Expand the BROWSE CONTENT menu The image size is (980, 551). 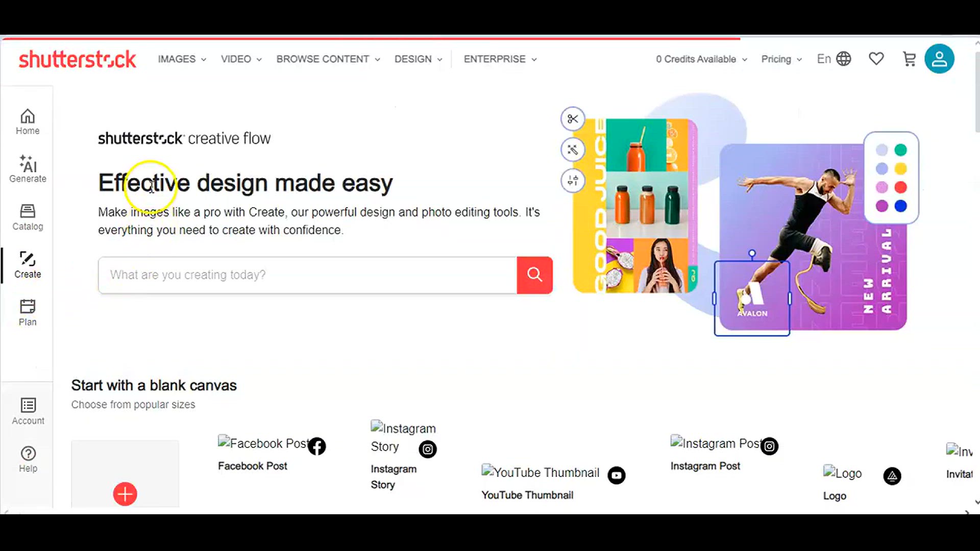coord(328,59)
